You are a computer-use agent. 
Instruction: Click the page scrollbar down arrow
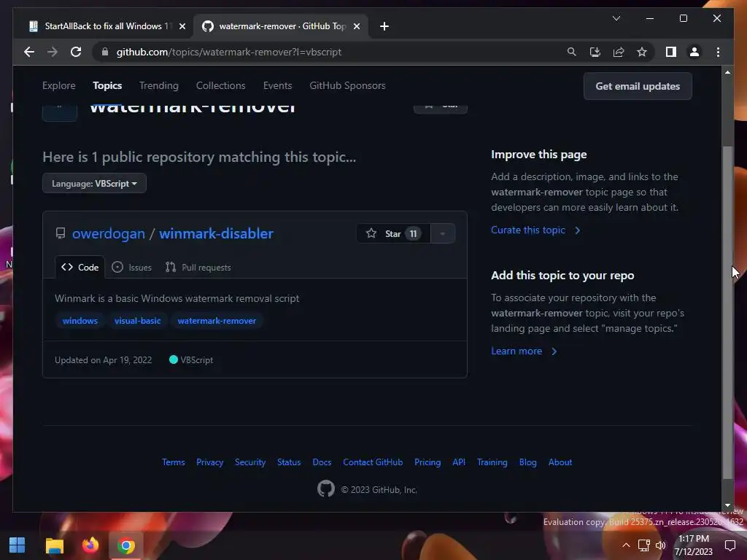(727, 505)
